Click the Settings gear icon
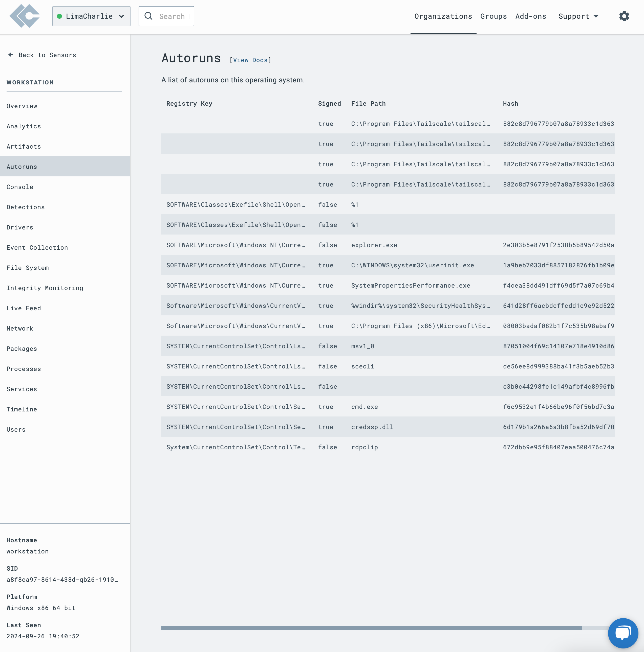The image size is (644, 652). 625,16
